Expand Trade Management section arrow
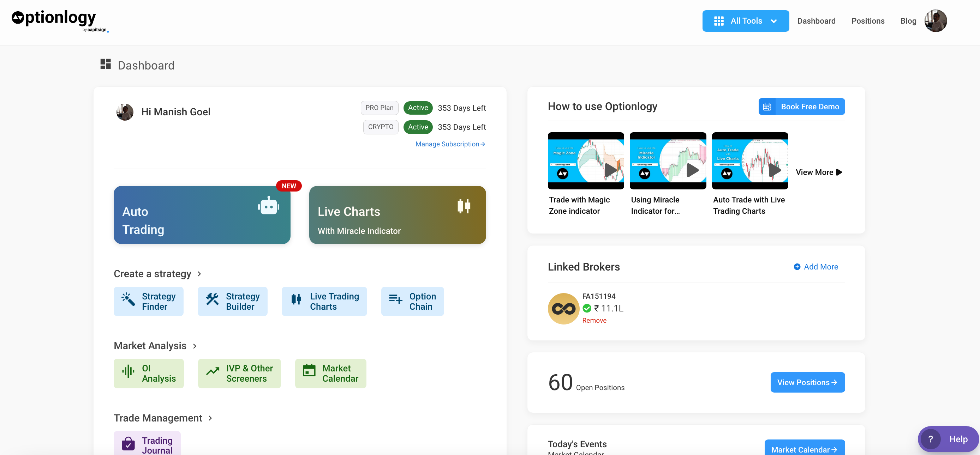Viewport: 980px width, 455px height. (210, 418)
